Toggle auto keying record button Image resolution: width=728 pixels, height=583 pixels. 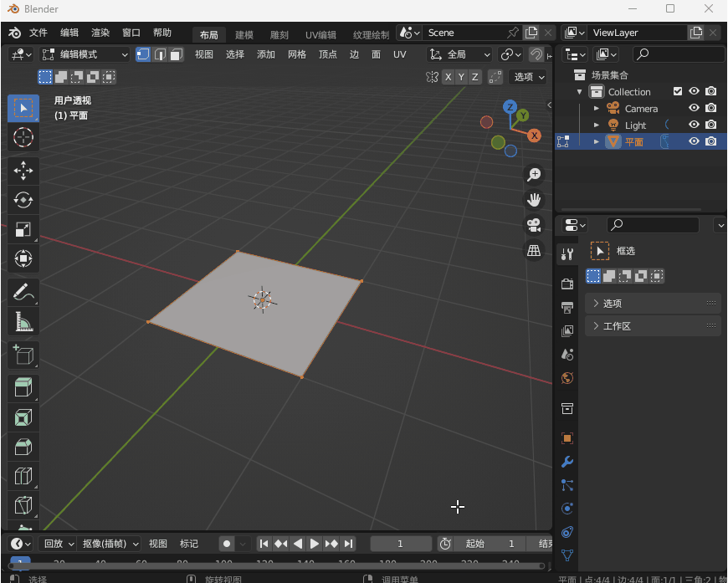click(227, 544)
